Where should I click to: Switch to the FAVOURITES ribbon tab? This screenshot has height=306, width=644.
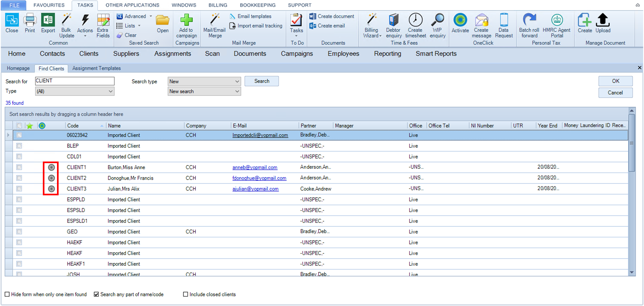[x=49, y=5]
